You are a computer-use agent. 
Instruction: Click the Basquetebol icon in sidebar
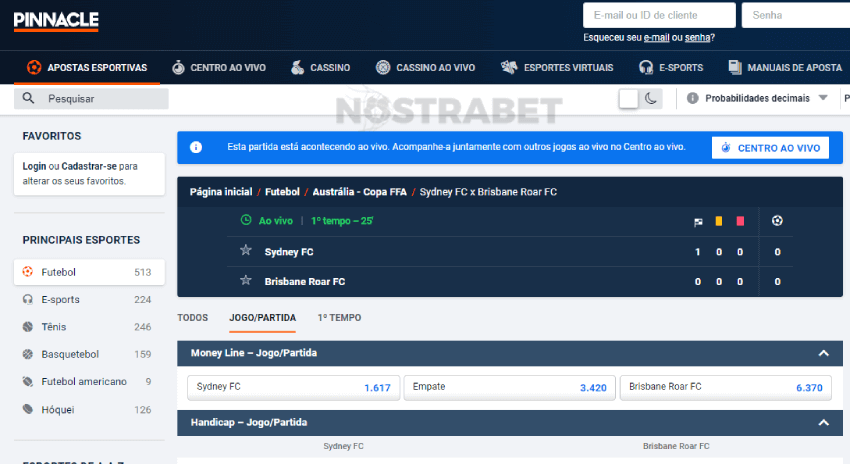pyautogui.click(x=28, y=354)
